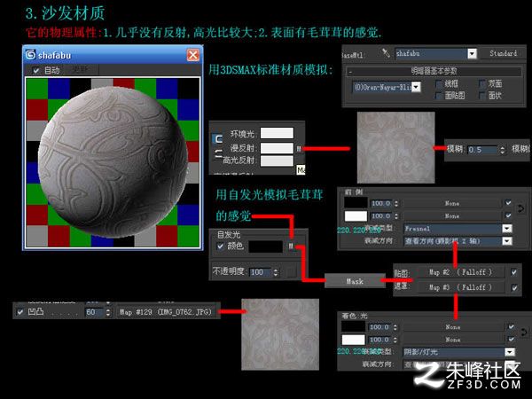This screenshot has height=399, width=532.
Task: Click the white swatch in the 前:侧 panel
Action: tap(356, 216)
